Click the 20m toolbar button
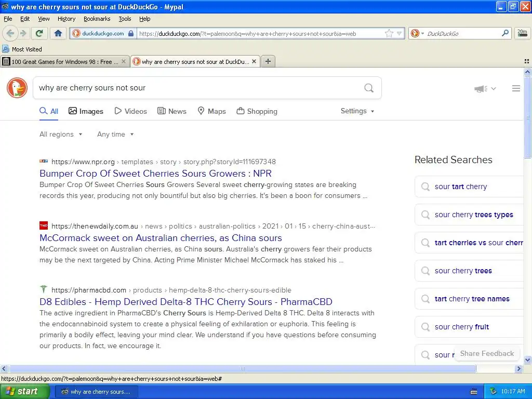The width and height of the screenshot is (532, 399). point(523,33)
